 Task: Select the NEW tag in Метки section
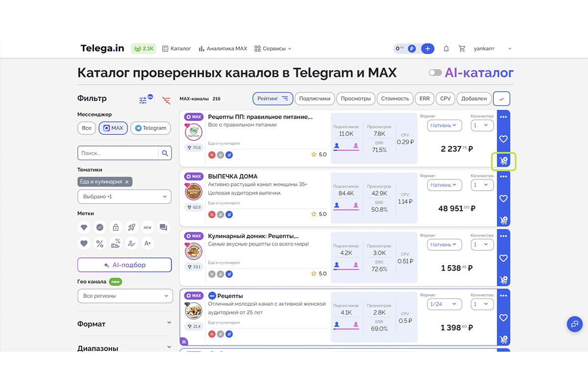tap(147, 227)
